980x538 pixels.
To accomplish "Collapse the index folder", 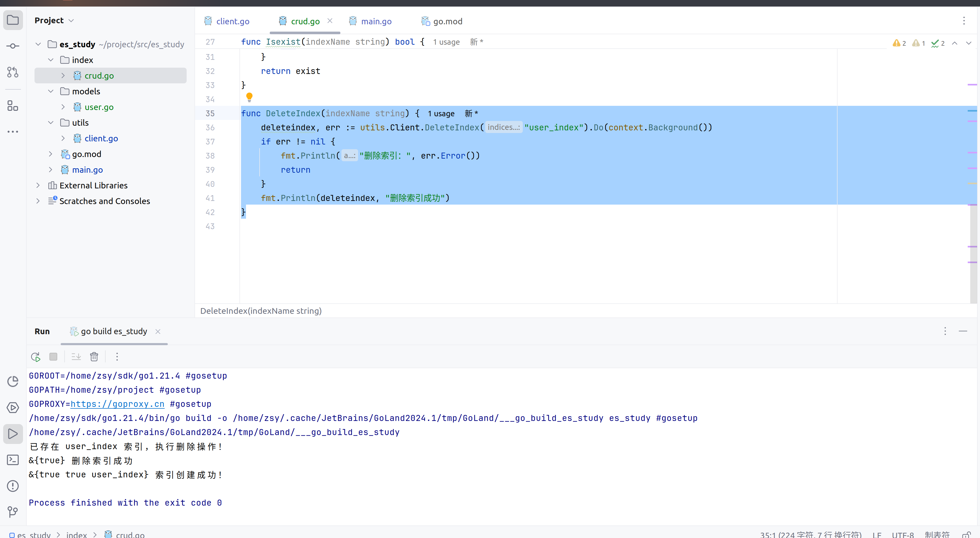I will [51, 60].
